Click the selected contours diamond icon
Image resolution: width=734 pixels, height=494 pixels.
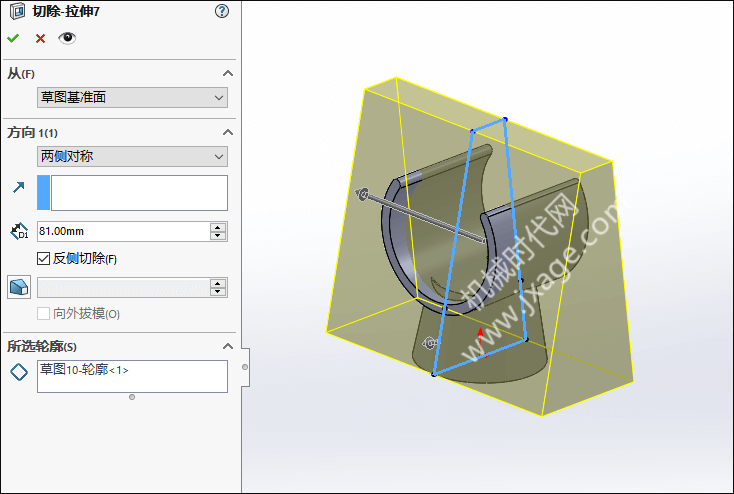[19, 372]
